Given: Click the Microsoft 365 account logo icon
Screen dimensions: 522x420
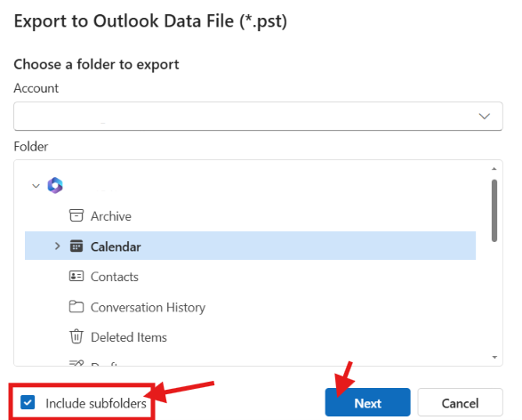Looking at the screenshot, I should click(x=55, y=185).
